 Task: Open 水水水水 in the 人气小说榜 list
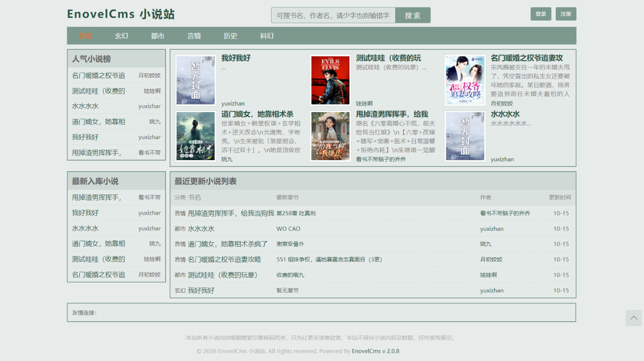click(x=85, y=106)
